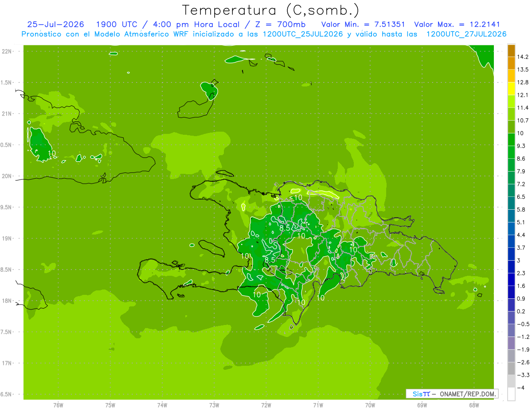
Task: Click the '-0.5' colorbar value
Action: coord(523,324)
